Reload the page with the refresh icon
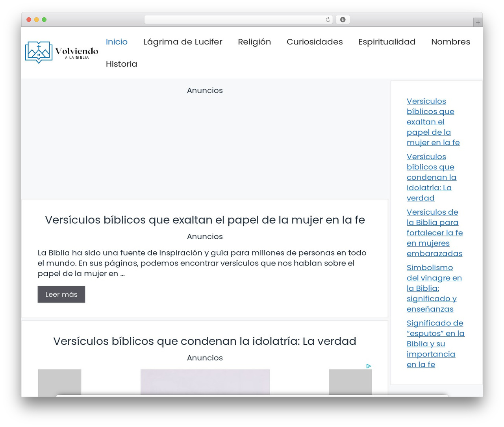The height and width of the screenshot is (427, 504). click(328, 20)
